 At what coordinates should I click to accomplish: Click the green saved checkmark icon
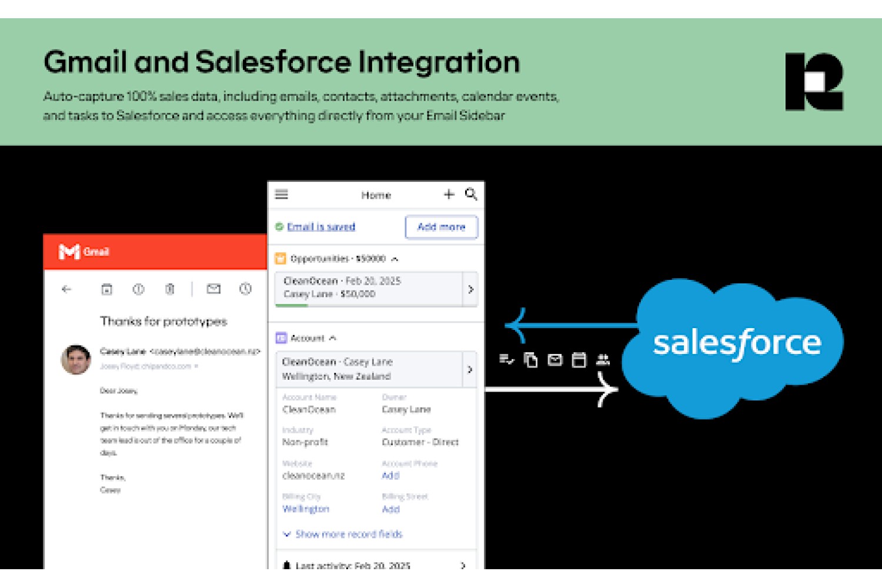click(279, 226)
